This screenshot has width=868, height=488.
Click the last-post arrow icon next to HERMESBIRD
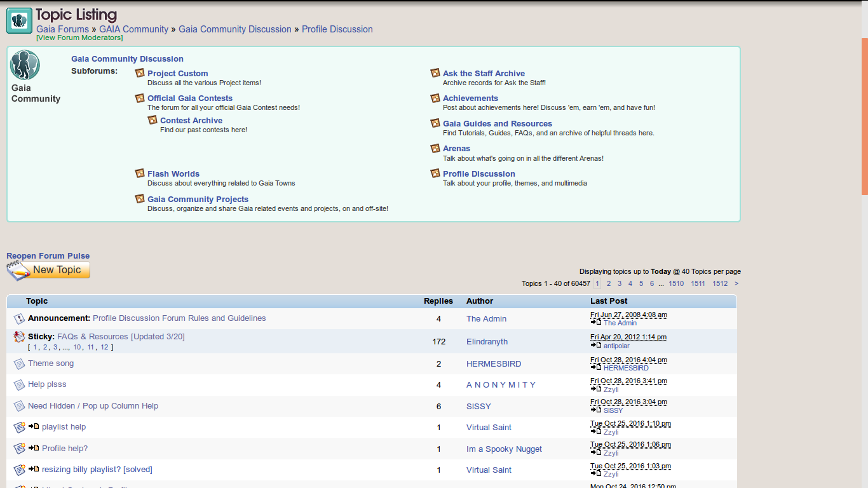tap(596, 367)
